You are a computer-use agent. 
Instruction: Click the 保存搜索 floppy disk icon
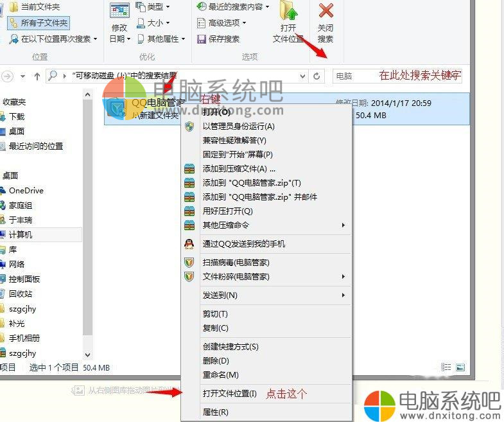tap(201, 39)
